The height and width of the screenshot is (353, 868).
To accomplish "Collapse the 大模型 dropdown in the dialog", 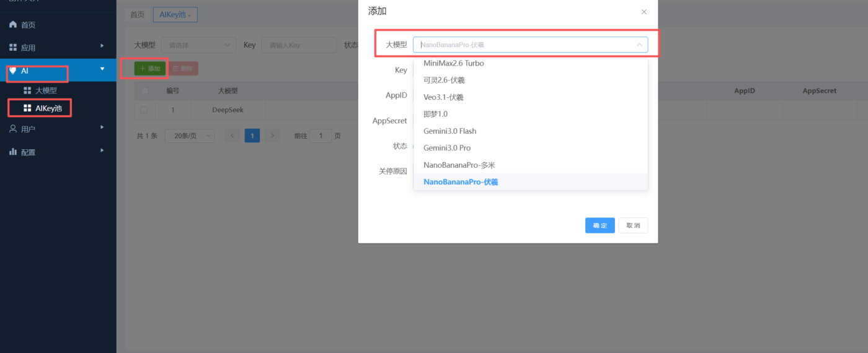I will pos(639,45).
